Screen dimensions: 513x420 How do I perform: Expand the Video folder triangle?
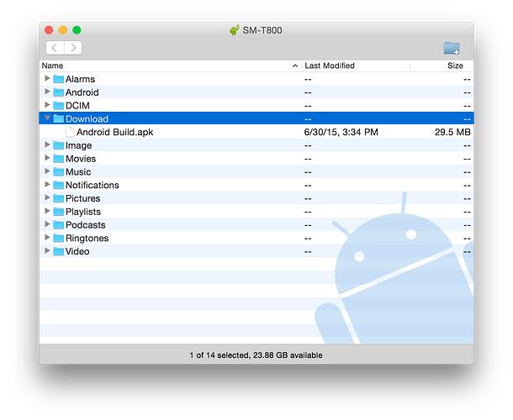[x=47, y=250]
